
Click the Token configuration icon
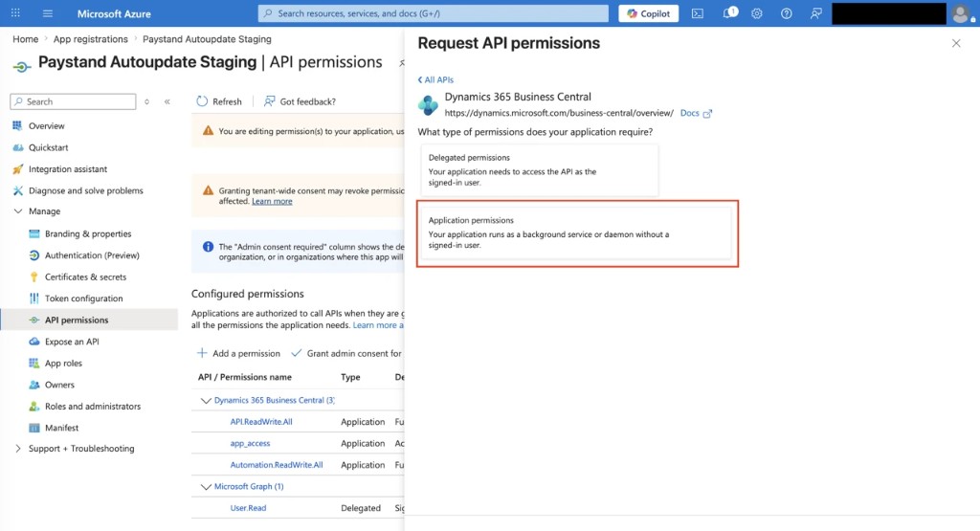tap(33, 298)
